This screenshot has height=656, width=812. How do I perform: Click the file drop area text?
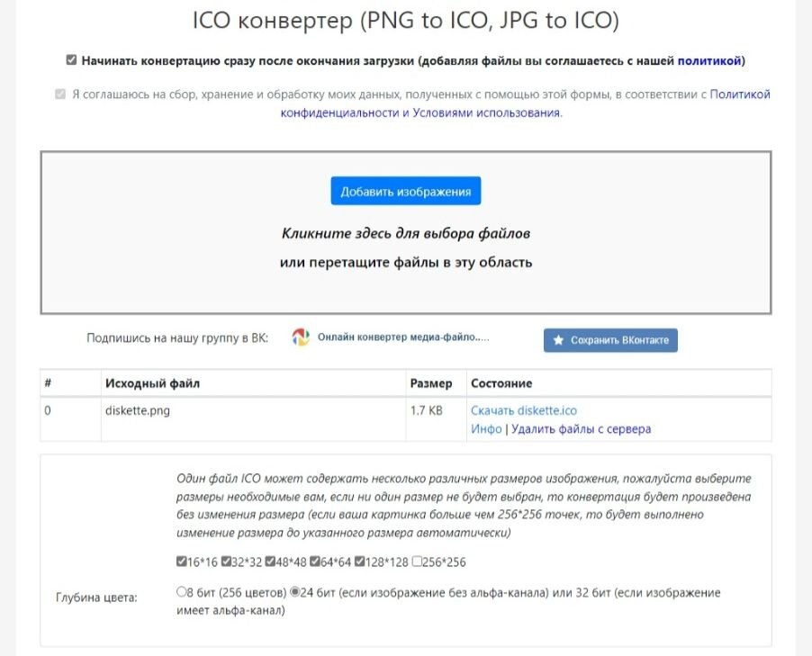tap(405, 247)
